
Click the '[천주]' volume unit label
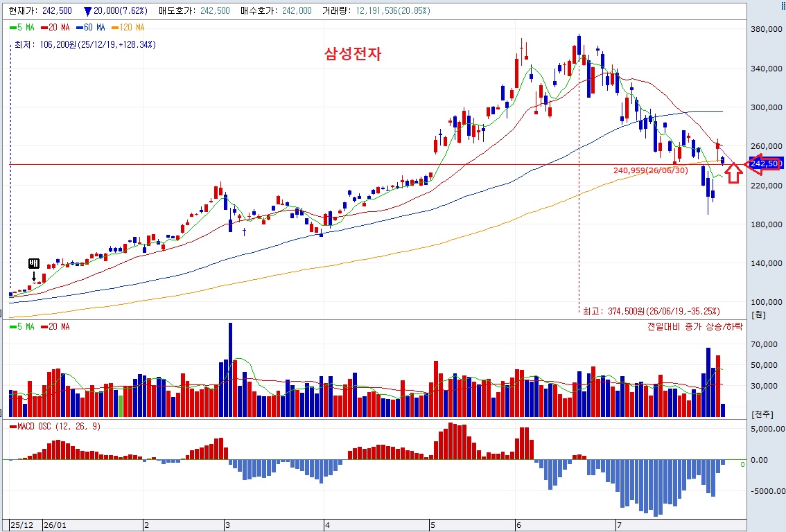762,414
